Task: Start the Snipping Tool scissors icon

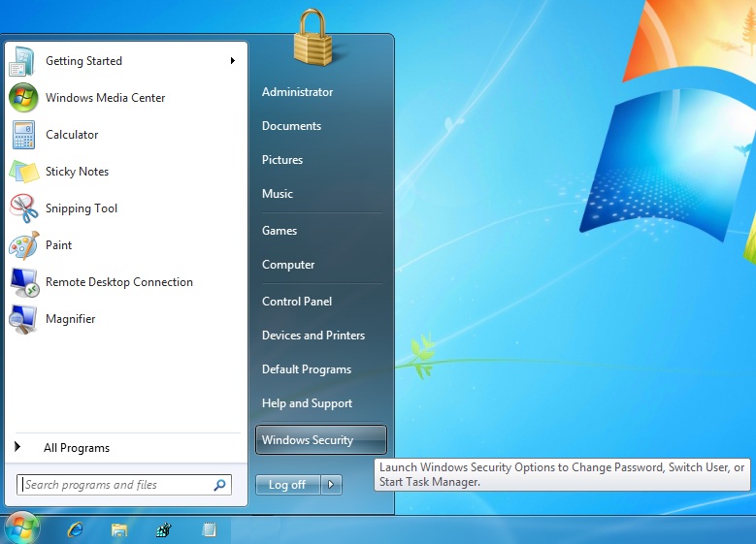Action: 23,208
